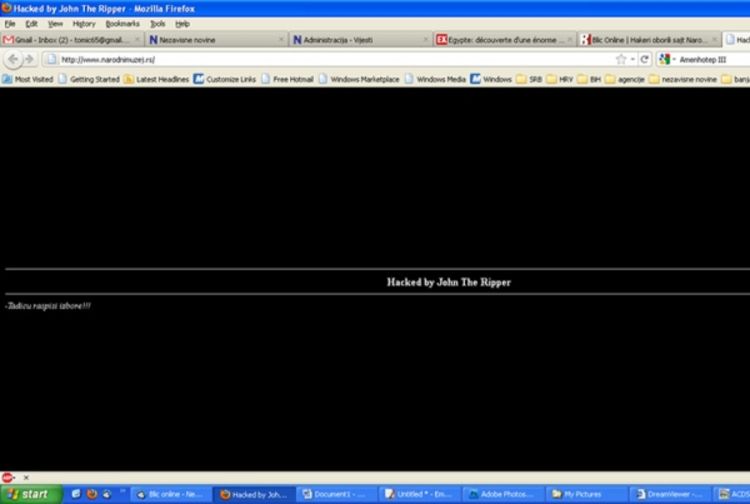Reload the page with the refresh icon
Viewport: 750px width, 504px height.
[x=644, y=59]
